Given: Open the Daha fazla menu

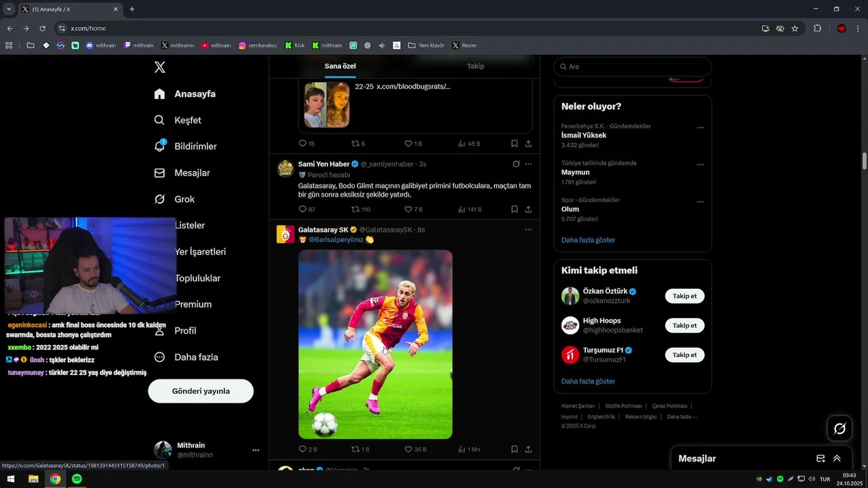Looking at the screenshot, I should (186, 357).
